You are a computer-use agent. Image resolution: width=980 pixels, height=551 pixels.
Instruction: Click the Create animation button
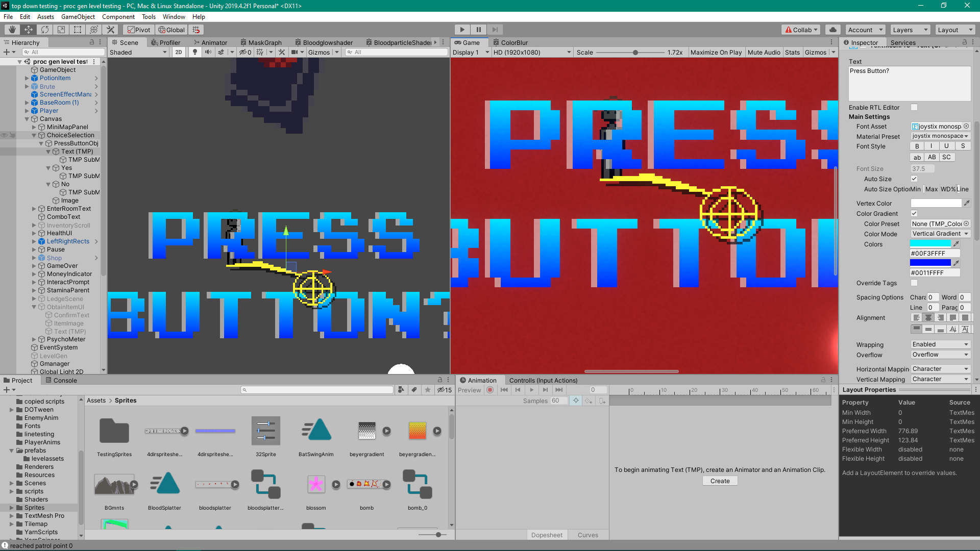pos(720,481)
